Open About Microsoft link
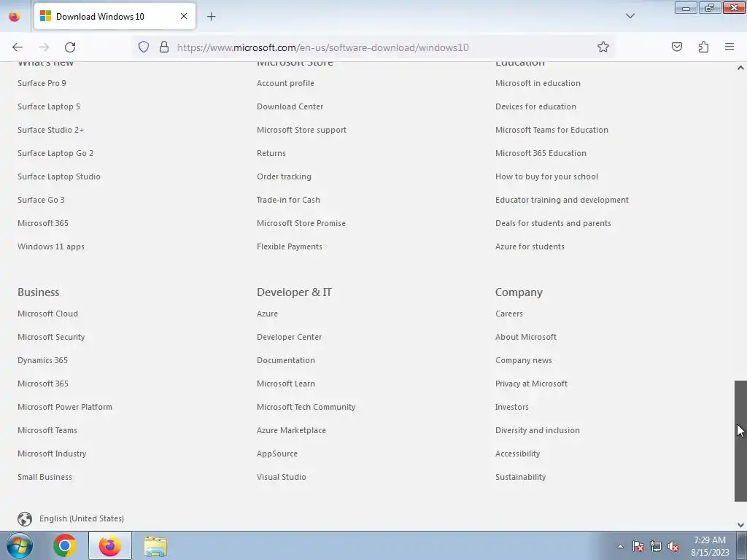The height and width of the screenshot is (560, 747). coord(526,337)
